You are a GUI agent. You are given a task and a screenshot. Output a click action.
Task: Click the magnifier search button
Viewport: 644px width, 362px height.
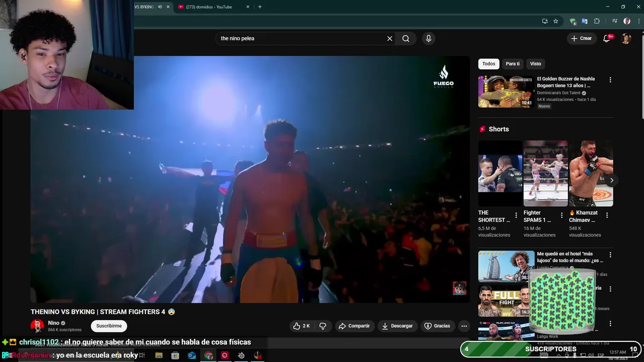[x=406, y=38]
